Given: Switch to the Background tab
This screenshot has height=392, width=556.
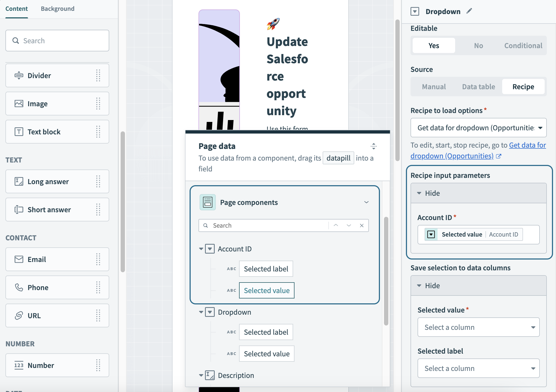Looking at the screenshot, I should tap(58, 9).
